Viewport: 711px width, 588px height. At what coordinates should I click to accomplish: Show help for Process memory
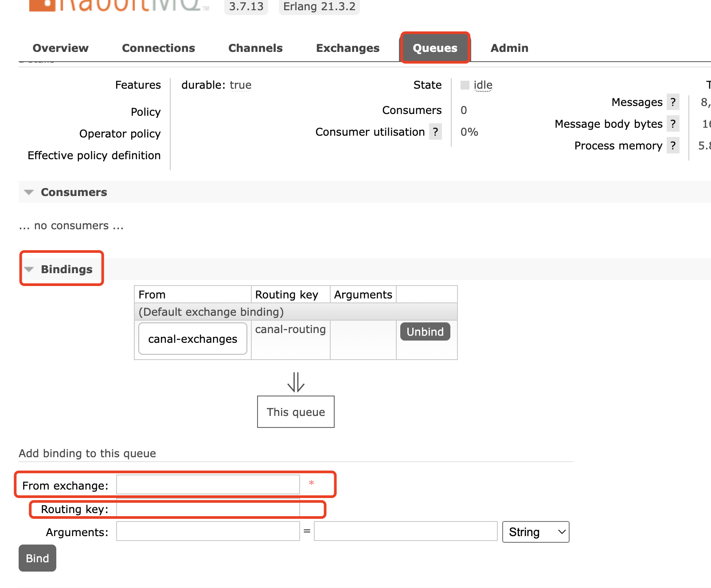click(x=673, y=145)
